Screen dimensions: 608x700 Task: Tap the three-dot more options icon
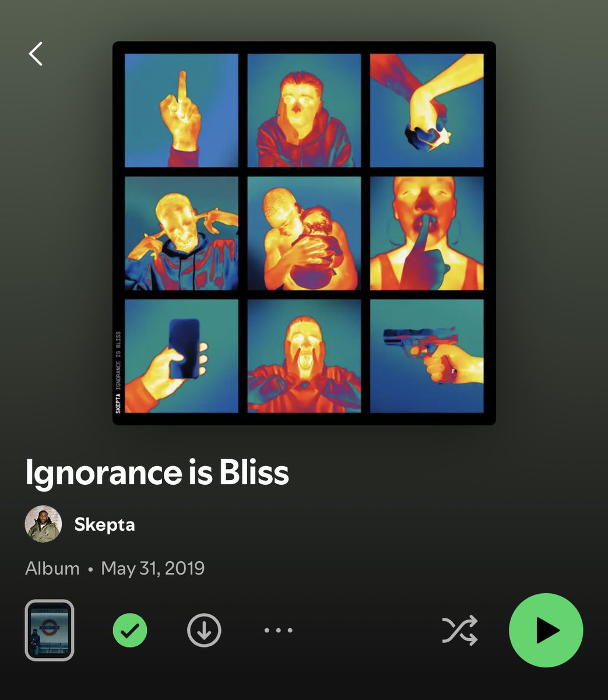click(x=279, y=629)
